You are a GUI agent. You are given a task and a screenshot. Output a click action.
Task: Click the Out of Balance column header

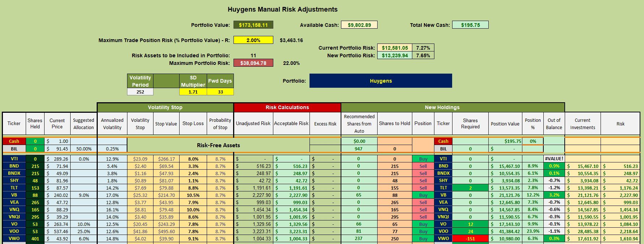click(554, 124)
